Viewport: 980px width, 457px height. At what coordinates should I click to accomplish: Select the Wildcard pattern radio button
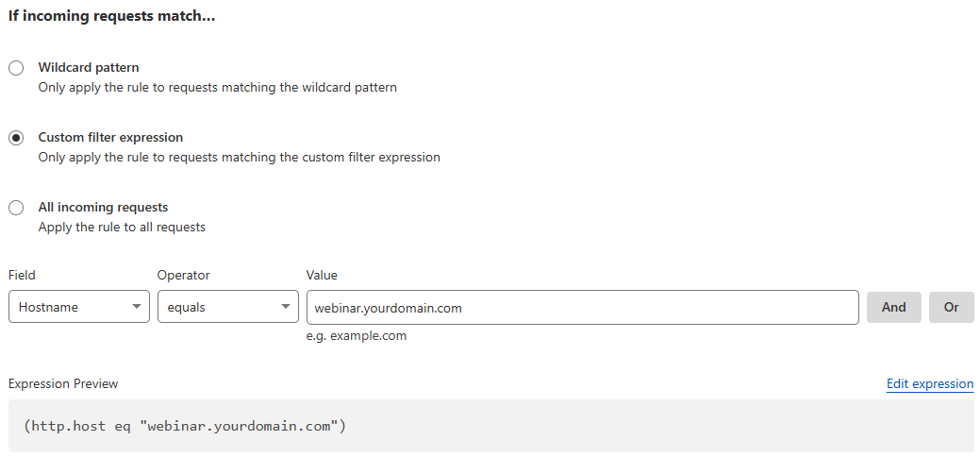(x=16, y=68)
